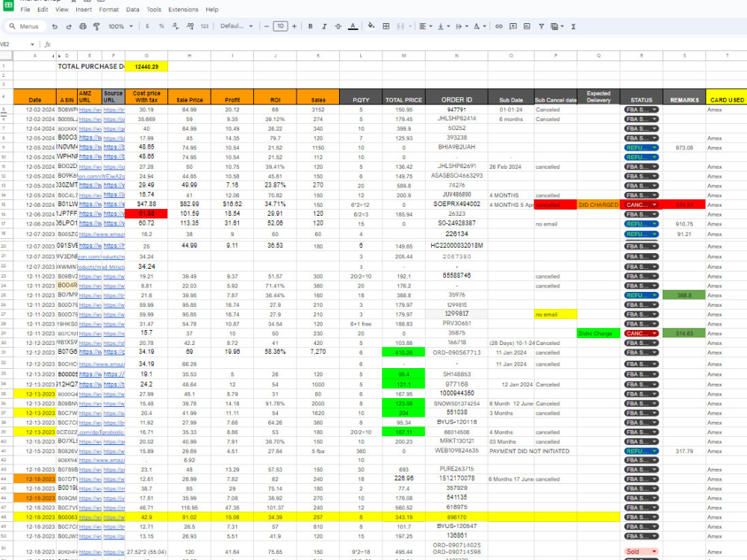
Task: Expand the merge cells options arrow
Action: coord(410,27)
